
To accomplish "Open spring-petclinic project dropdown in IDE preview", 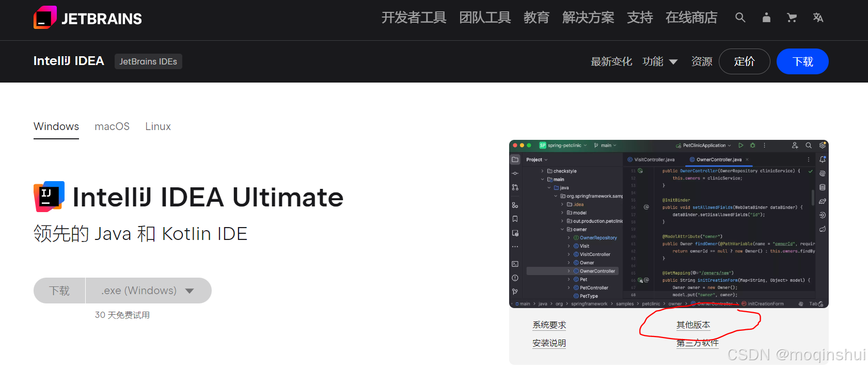I will click(x=563, y=146).
